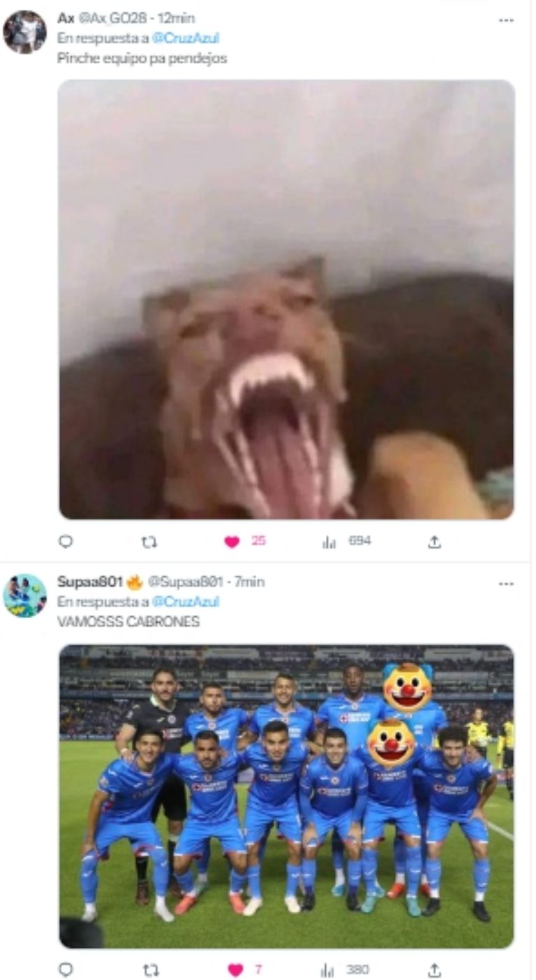Share the Ax tweet via share icon
The height and width of the screenshot is (980, 536).
(x=434, y=541)
